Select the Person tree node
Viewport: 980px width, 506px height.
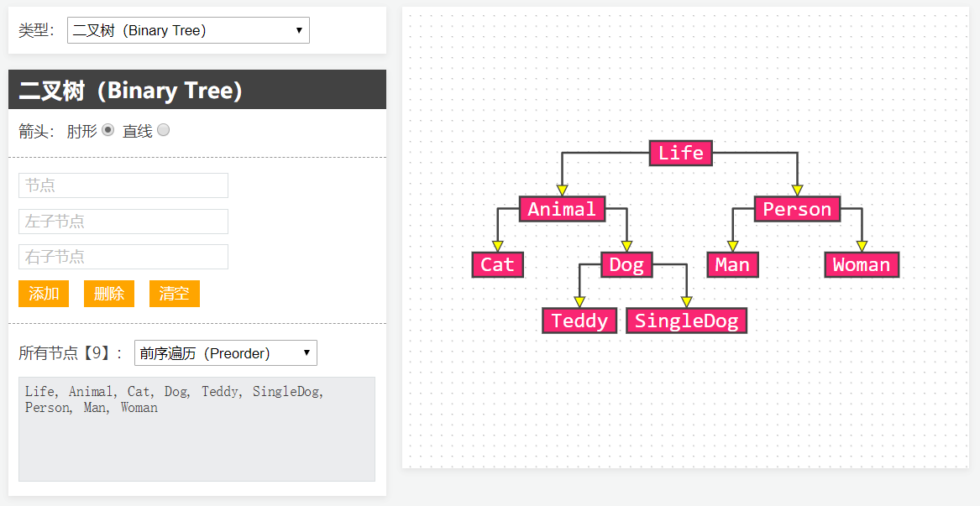coord(797,209)
